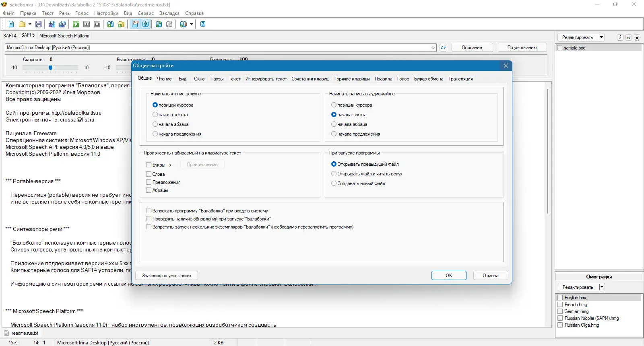Open the Омографы Редактировать dropdown arrow

coord(602,287)
